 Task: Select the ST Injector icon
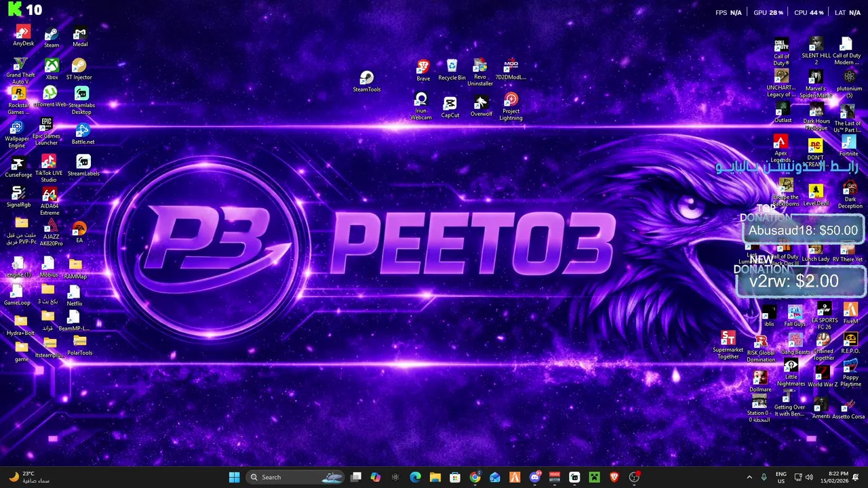tap(79, 69)
